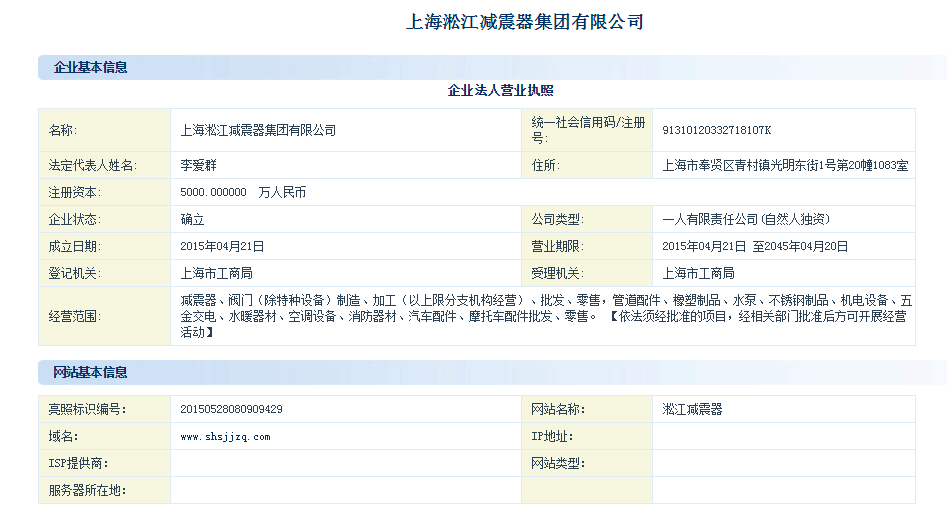Click the 企业法人营业执照 heading

click(500, 91)
